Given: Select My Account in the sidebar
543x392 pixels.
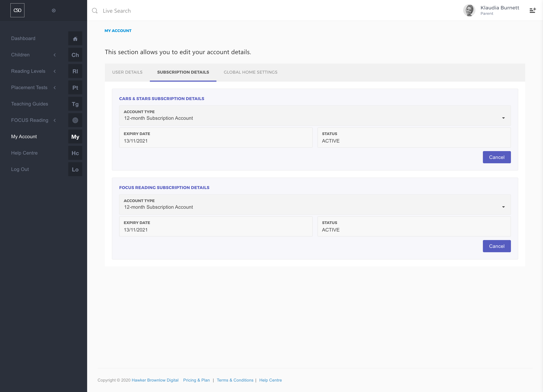Looking at the screenshot, I should click(x=24, y=137).
